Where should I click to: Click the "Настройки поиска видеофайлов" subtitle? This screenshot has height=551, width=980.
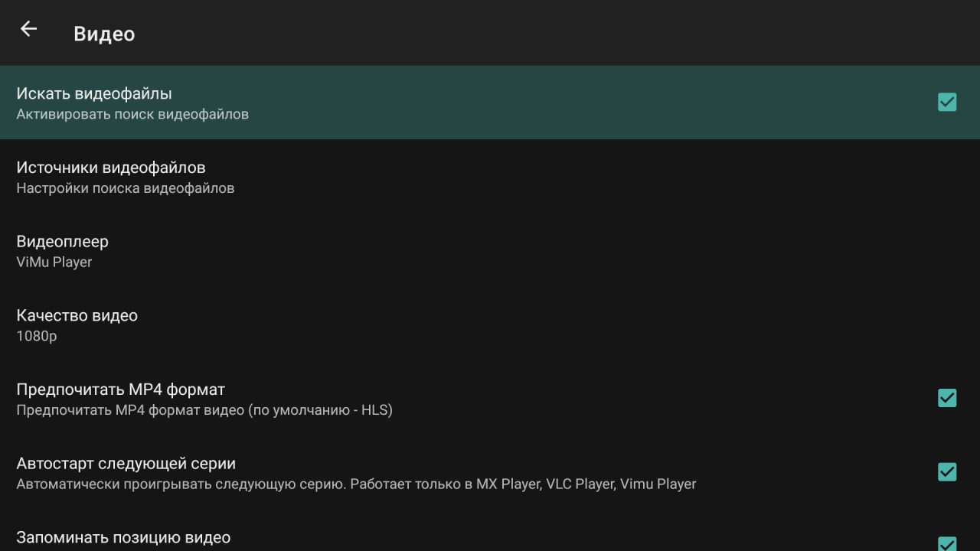[126, 188]
